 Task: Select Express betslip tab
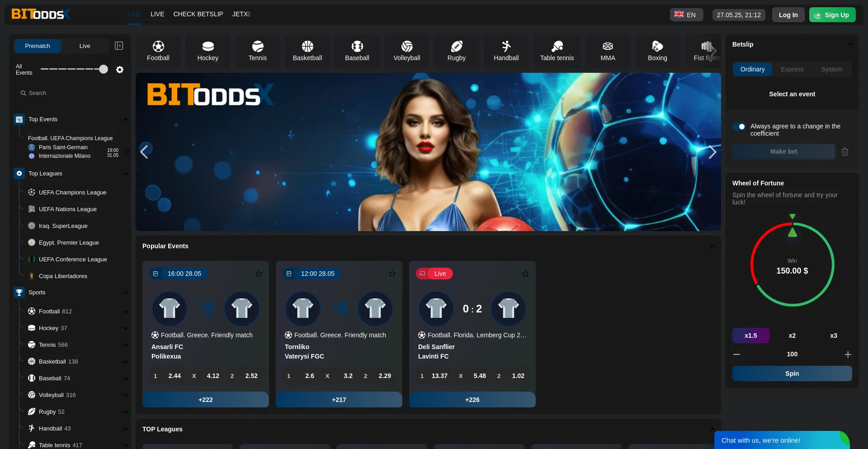click(792, 69)
